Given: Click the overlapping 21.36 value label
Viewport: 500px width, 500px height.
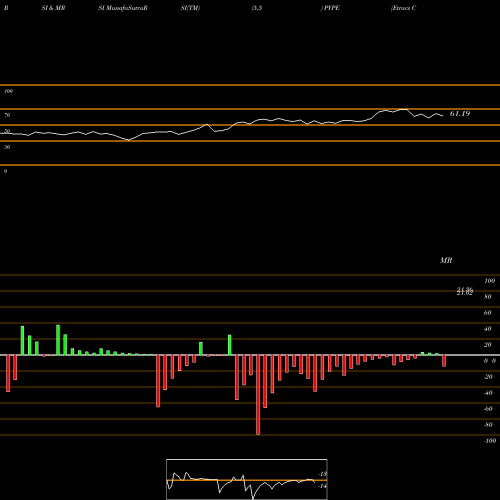Looking at the screenshot, I should [x=465, y=290].
